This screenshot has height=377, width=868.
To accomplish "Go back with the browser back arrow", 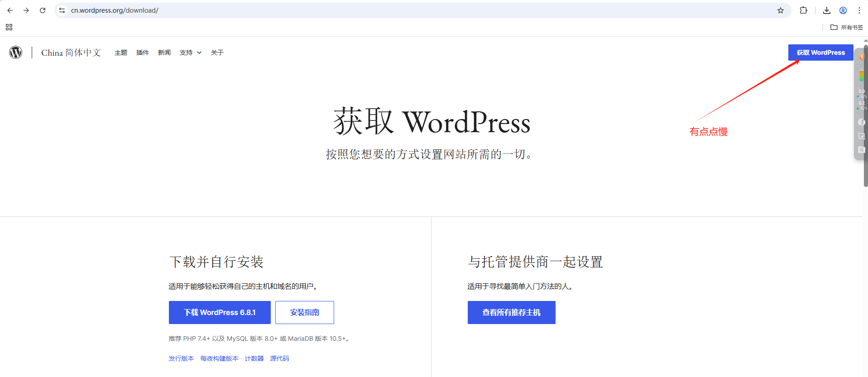I will [10, 10].
